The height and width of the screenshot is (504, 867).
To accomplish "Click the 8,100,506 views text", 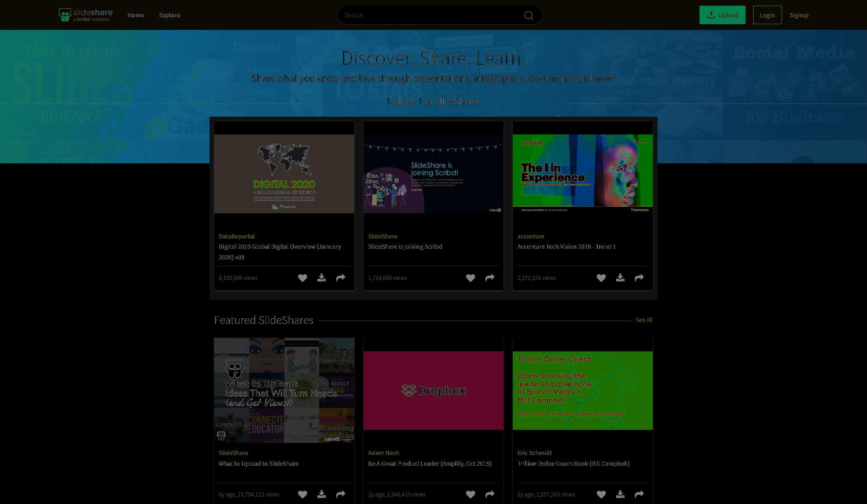I will coord(238,278).
